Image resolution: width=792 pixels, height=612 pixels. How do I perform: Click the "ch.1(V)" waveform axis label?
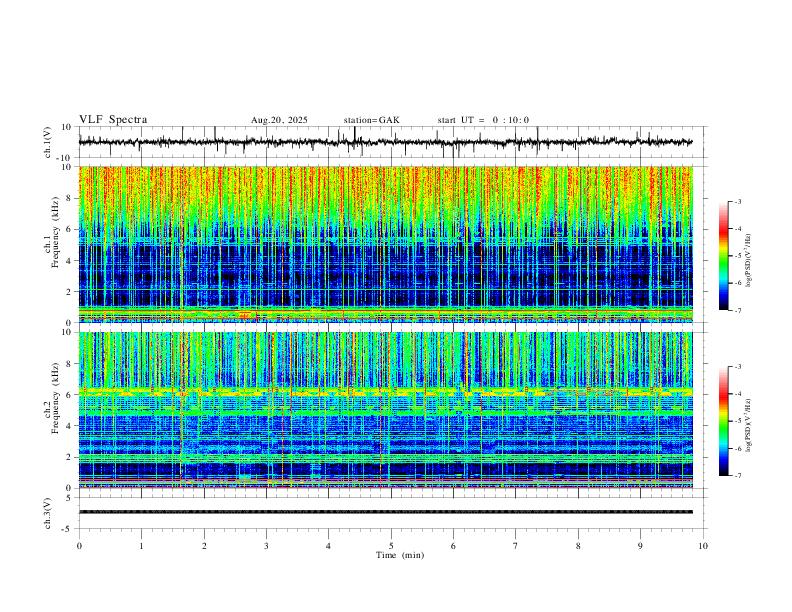[x=48, y=142]
